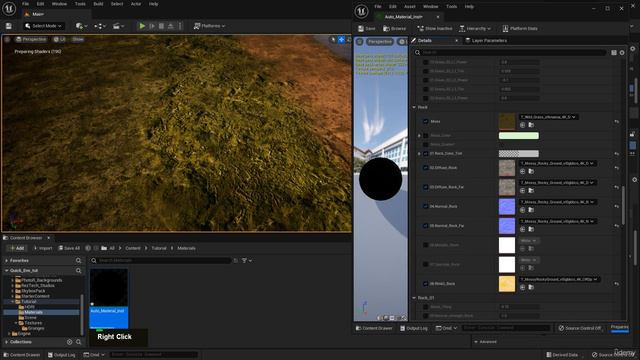Screen dimensions: 640x360
Task: Click use-selected-asset icon for Moss texture
Action: (x=522, y=125)
